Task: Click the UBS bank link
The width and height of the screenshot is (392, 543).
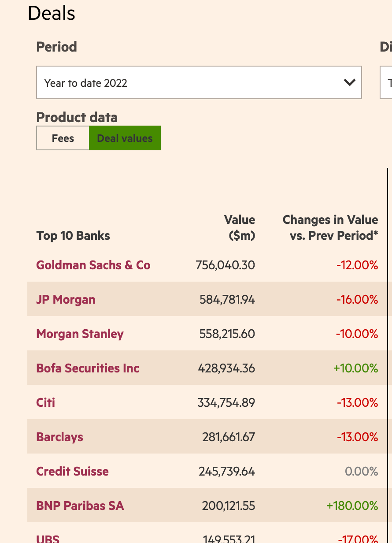Action: (x=48, y=539)
